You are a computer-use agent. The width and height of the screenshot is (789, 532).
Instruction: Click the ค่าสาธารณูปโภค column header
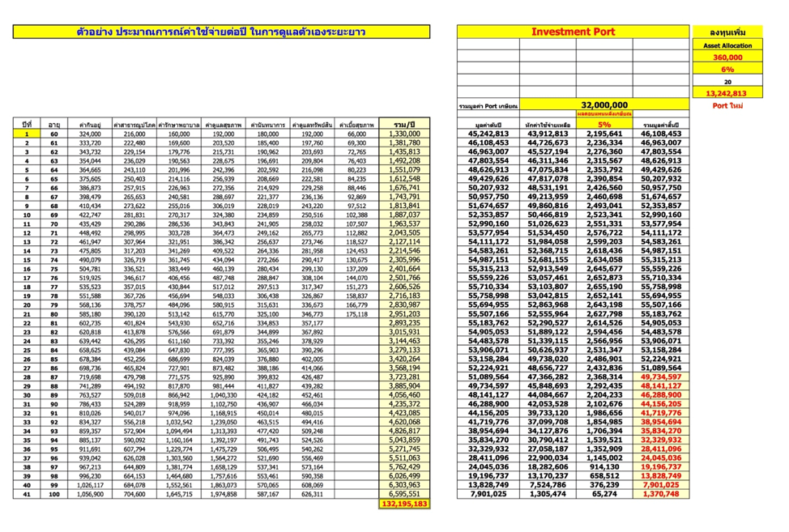coord(134,124)
